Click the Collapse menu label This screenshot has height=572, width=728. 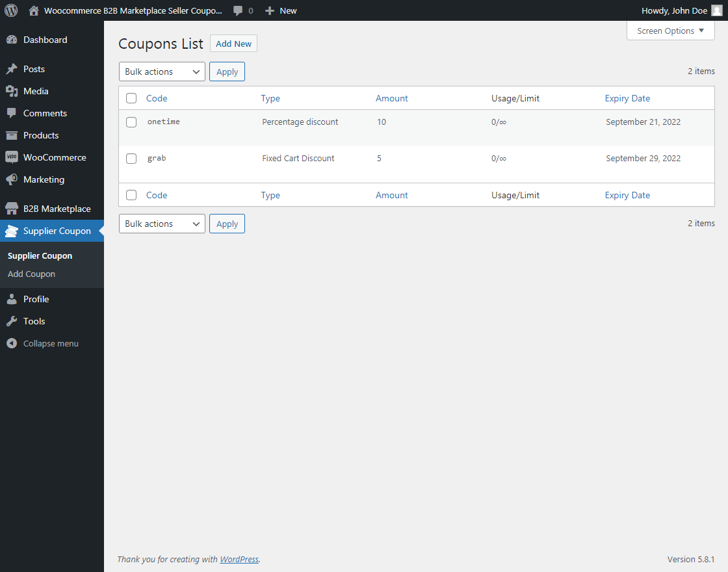[51, 344]
